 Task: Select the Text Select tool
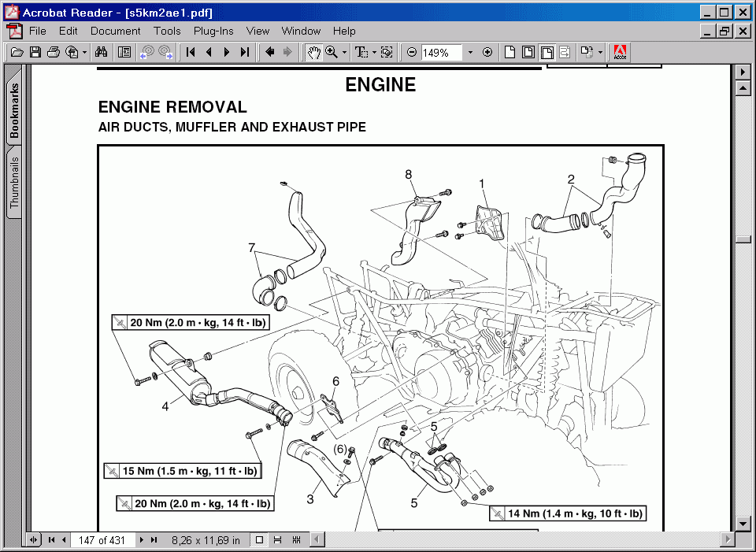[x=361, y=52]
